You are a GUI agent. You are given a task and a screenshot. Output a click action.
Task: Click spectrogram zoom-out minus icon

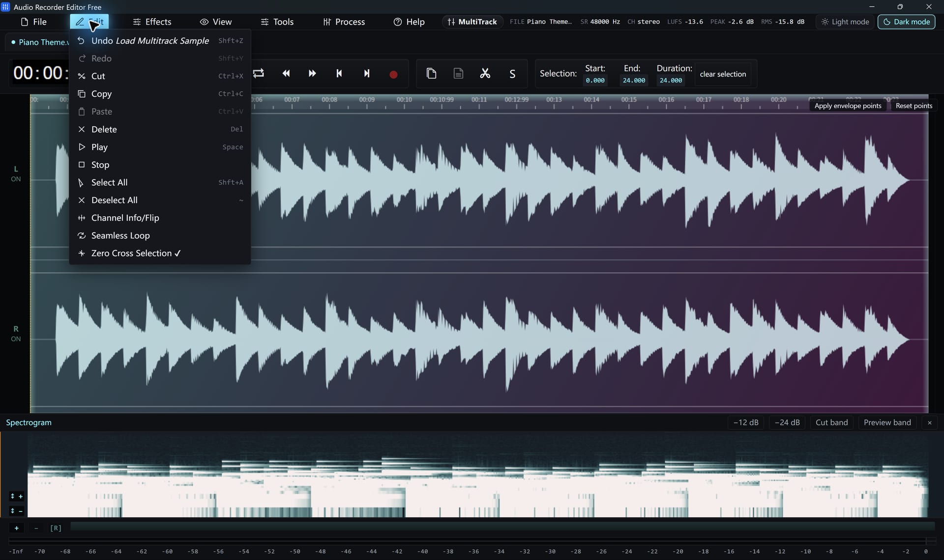pyautogui.click(x=16, y=511)
